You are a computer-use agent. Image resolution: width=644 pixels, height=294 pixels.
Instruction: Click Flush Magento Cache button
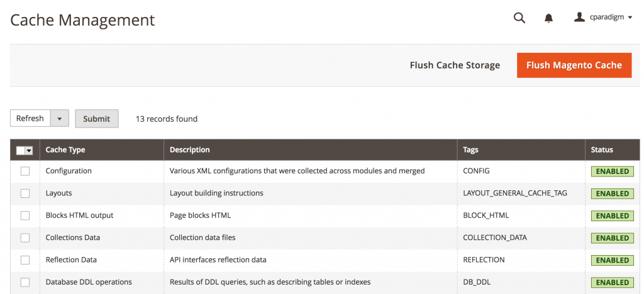(574, 65)
